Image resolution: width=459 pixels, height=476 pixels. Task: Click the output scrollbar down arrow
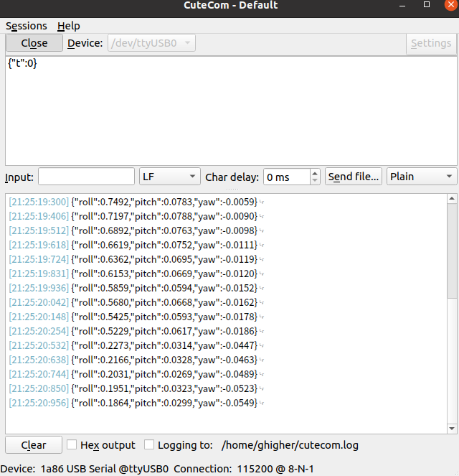[452, 429]
